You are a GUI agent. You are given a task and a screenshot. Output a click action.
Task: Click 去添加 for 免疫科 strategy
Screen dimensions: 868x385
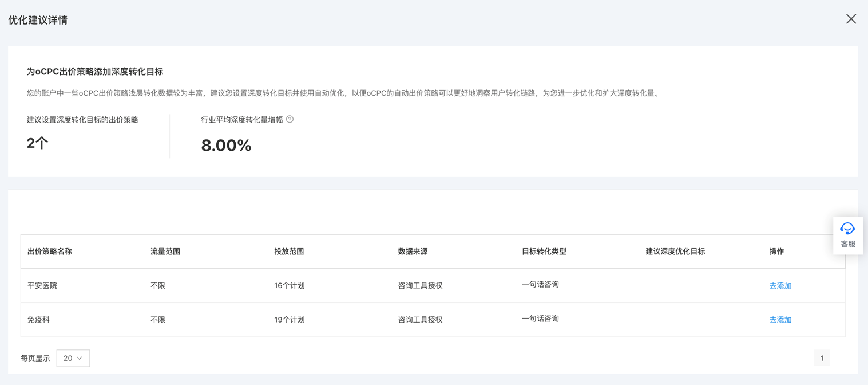pyautogui.click(x=780, y=320)
